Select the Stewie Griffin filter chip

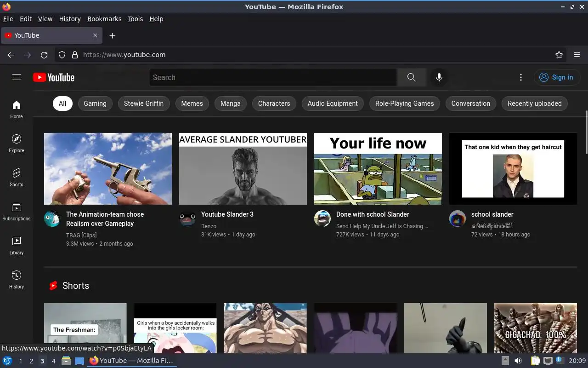point(144,103)
